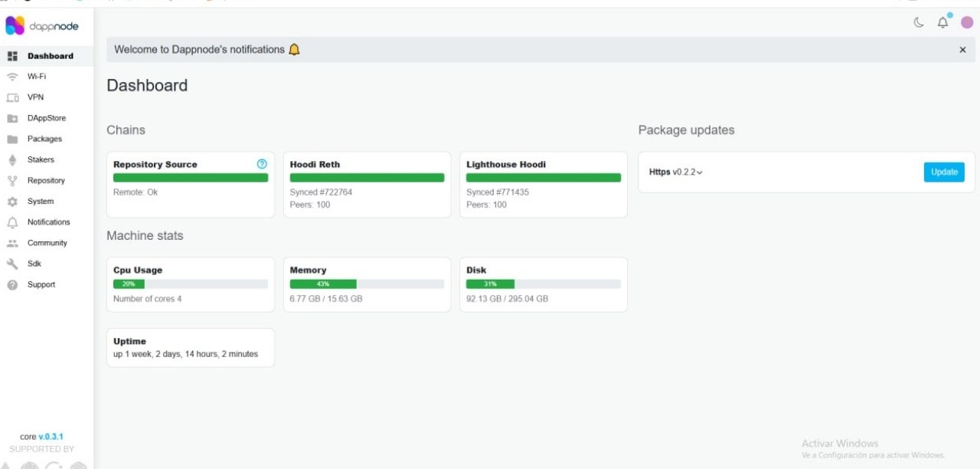The width and height of the screenshot is (980, 469).
Task: Click the Repository Source progress bar
Action: click(191, 178)
